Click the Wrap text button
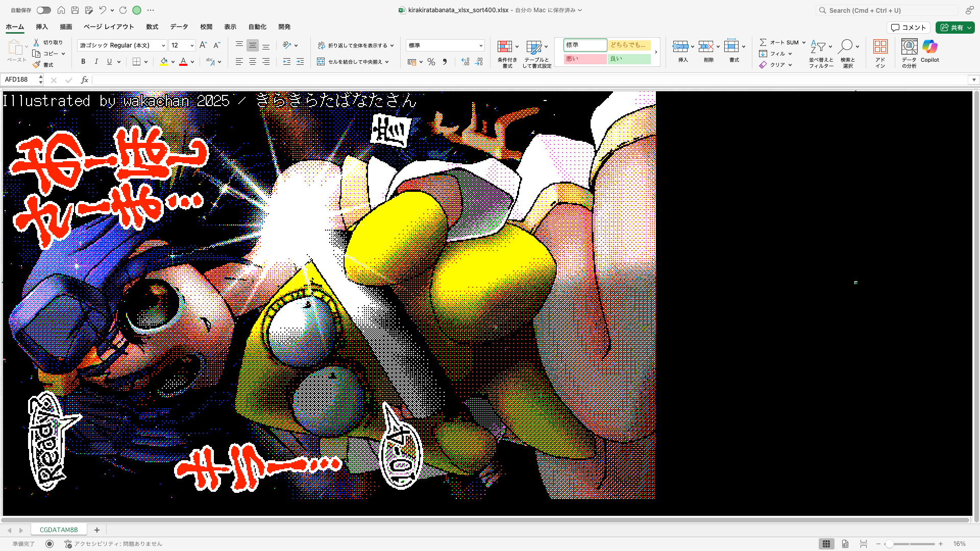Image resolution: width=980 pixels, height=551 pixels. click(356, 45)
